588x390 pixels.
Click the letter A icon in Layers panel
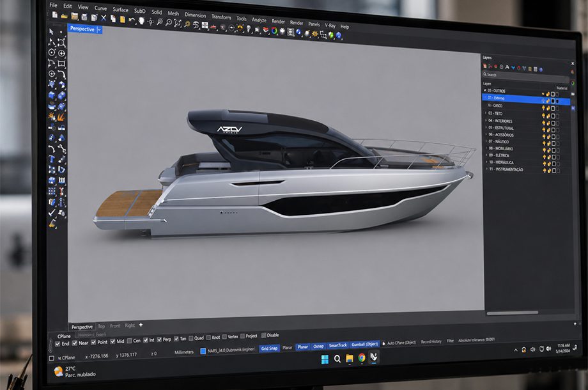click(507, 67)
